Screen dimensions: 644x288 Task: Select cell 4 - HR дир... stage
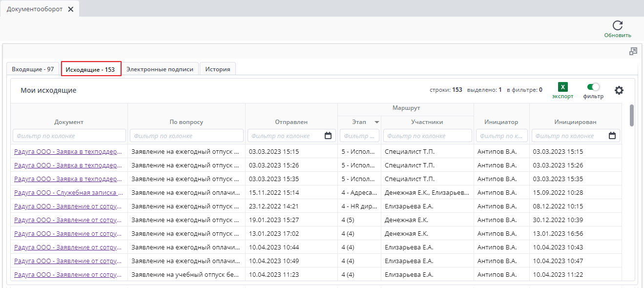pyautogui.click(x=359, y=206)
